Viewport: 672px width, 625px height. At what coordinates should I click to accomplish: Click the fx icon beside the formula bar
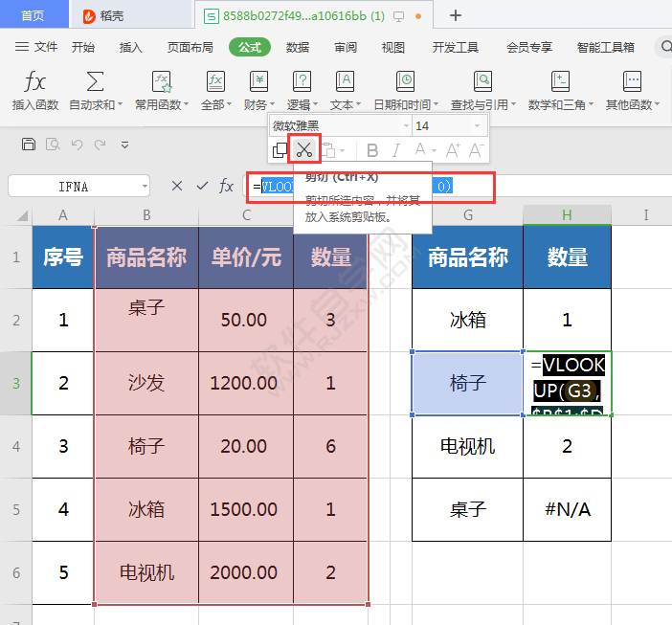coord(226,186)
